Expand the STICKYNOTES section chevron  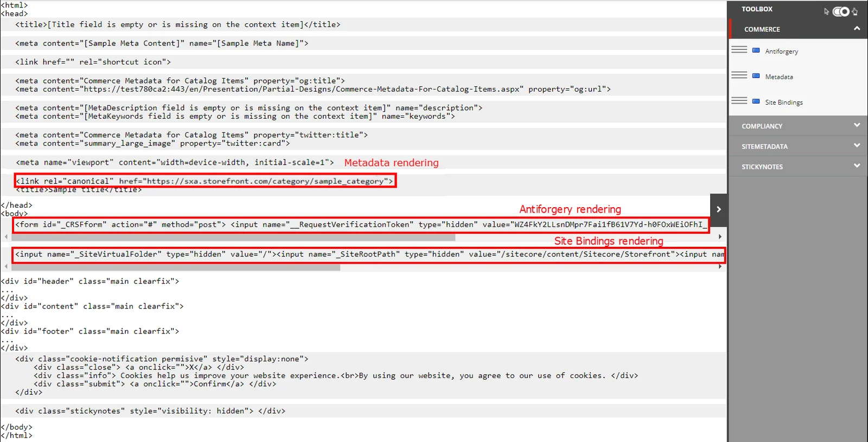coord(857,166)
